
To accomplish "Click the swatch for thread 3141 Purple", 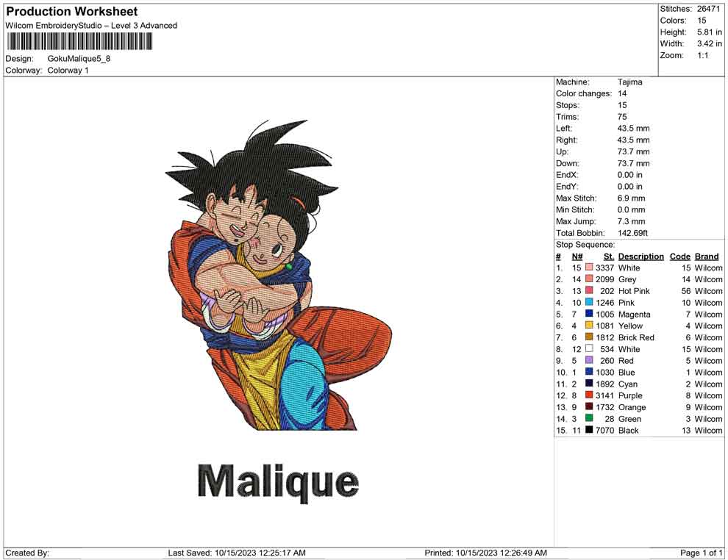I will click(589, 395).
